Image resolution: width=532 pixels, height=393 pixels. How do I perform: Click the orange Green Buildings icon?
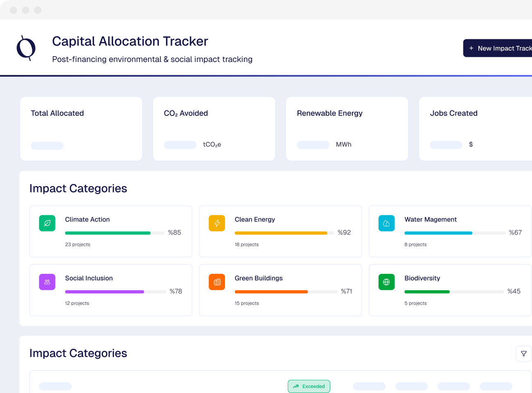point(217,282)
